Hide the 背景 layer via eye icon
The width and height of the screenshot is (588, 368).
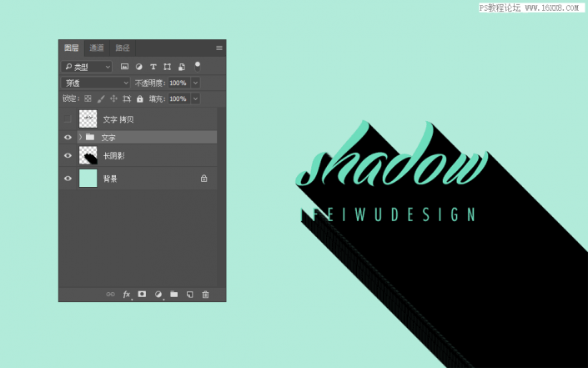coord(68,179)
